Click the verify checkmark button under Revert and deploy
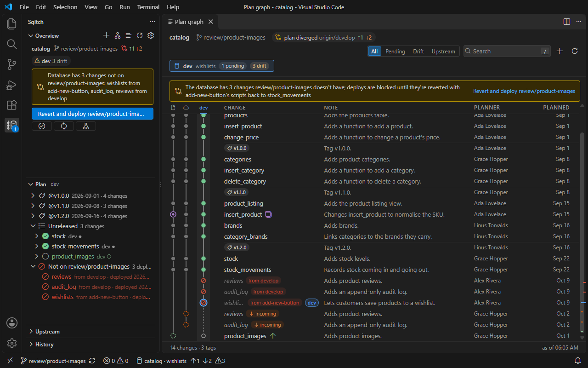This screenshot has width=588, height=368. [42, 126]
